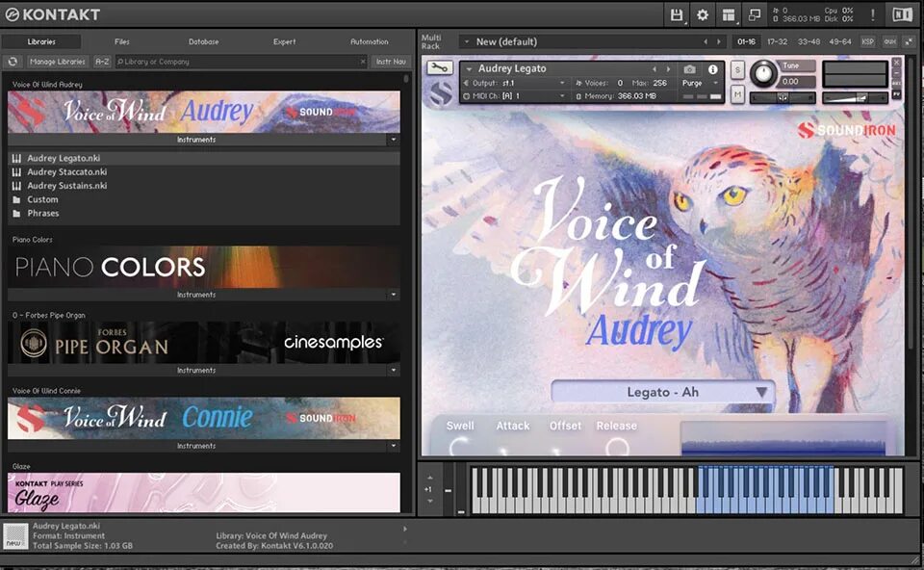Go to previous multi rack arrow
924x570 pixels.
(706, 41)
